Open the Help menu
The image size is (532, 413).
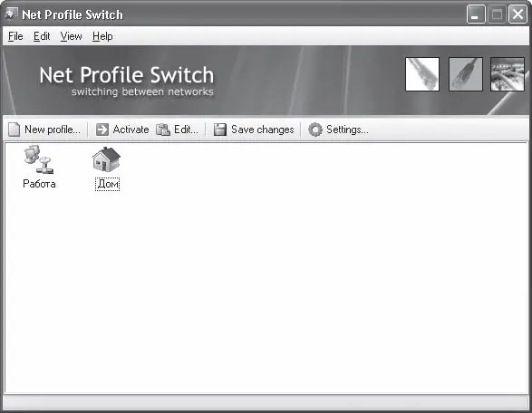[102, 36]
